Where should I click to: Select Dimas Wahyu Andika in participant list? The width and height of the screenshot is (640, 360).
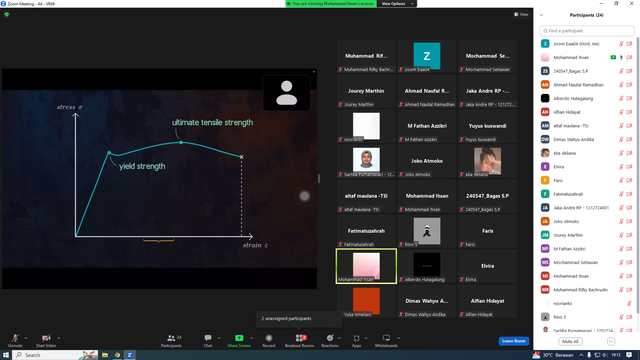click(x=587, y=140)
